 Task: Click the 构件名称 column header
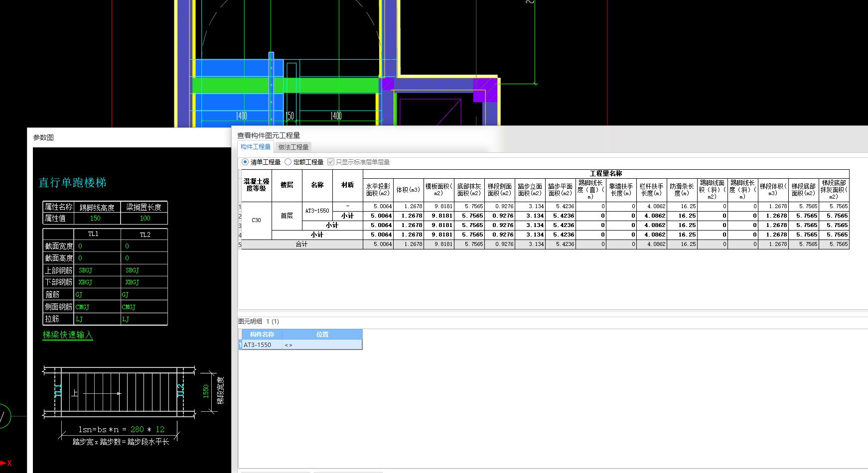point(262,335)
